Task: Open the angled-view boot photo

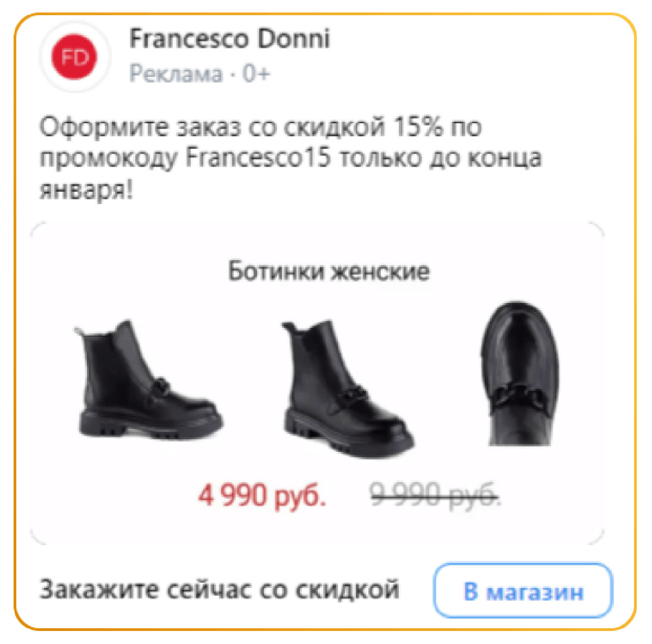Action: pos(347,388)
